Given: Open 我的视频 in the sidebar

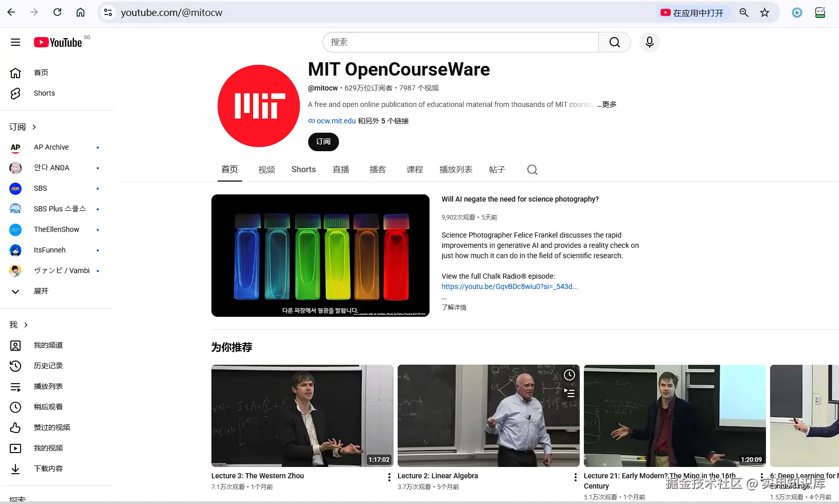Looking at the screenshot, I should (x=57, y=448).
